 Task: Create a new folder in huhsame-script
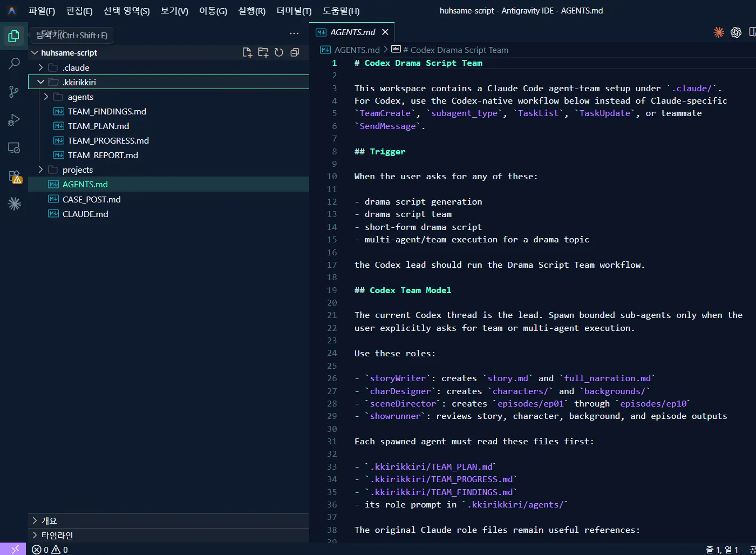[263, 52]
